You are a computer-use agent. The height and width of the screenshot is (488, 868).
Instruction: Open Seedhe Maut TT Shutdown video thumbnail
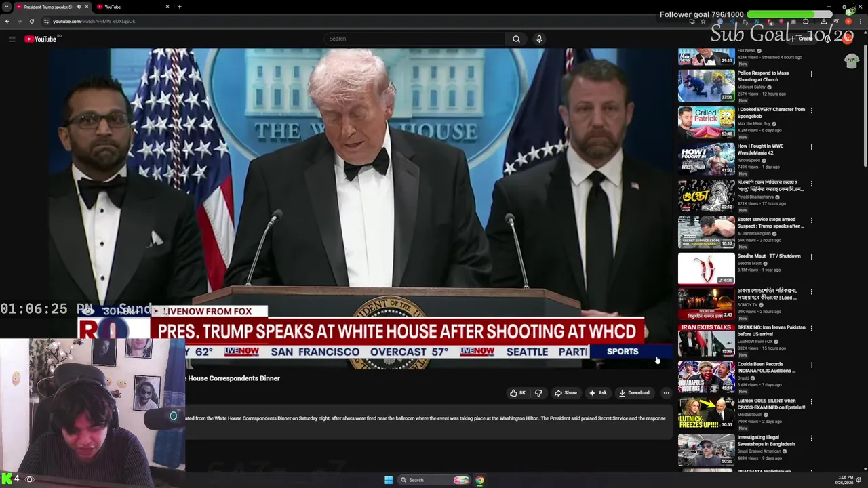tap(707, 268)
